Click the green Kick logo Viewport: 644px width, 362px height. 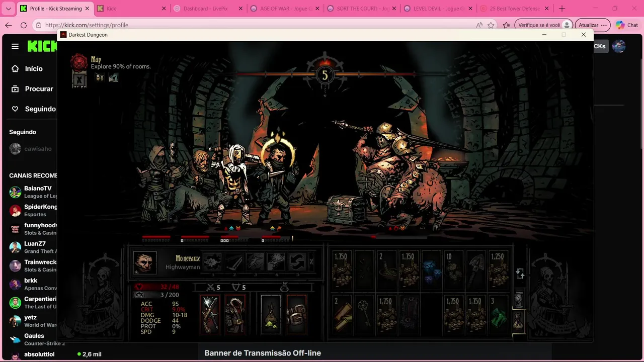point(42,46)
